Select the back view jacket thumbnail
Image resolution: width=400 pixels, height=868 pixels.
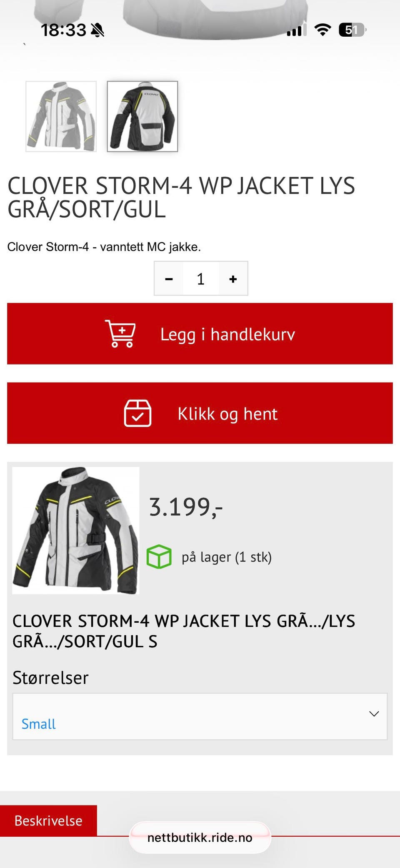point(142,116)
